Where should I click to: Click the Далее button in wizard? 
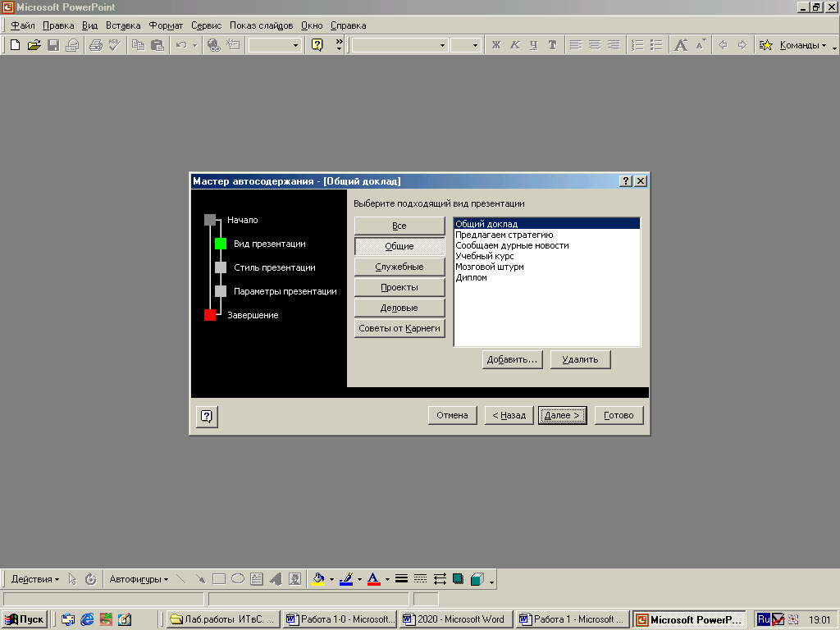563,415
